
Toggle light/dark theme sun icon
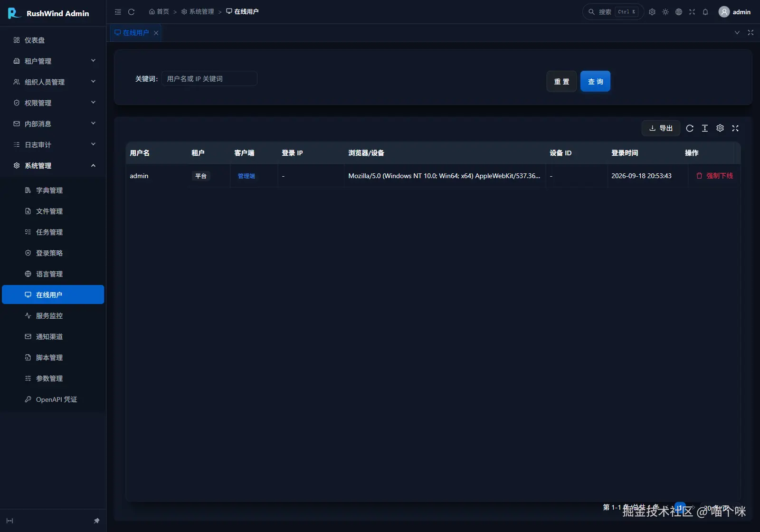pos(665,12)
